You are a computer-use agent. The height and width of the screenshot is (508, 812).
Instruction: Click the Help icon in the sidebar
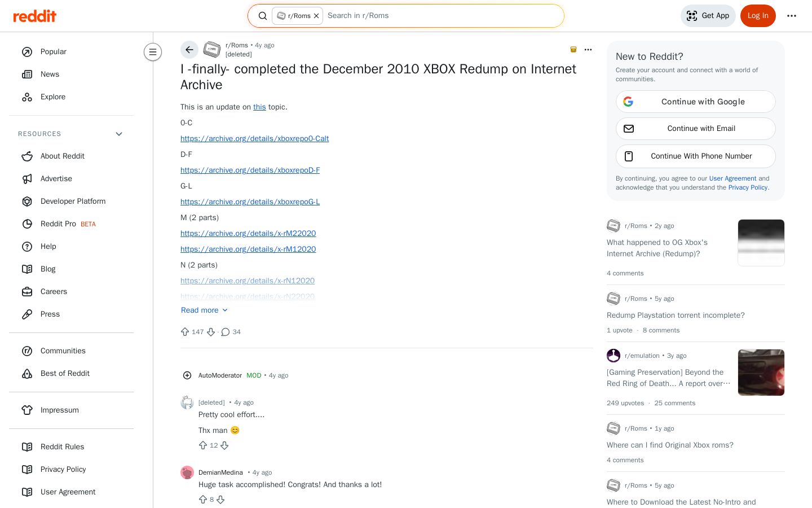pos(27,247)
